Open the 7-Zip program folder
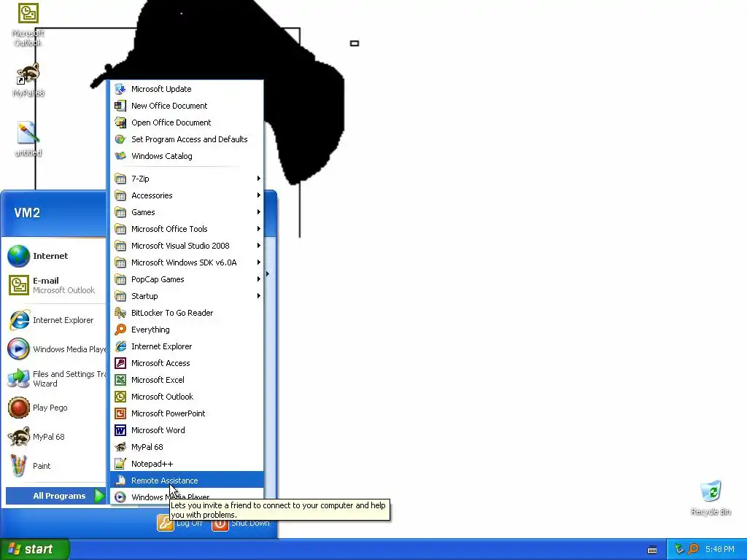Screen dimensions: 747x560 tap(187, 179)
